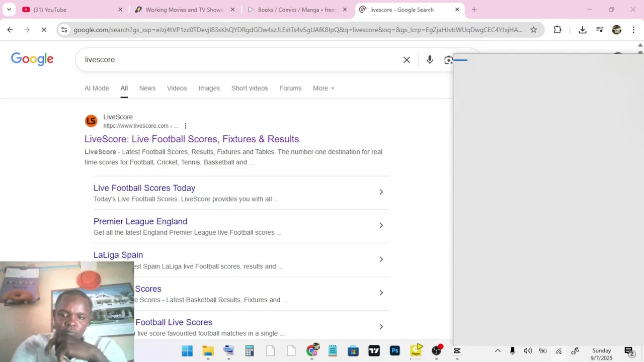644x362 pixels.
Task: Open Notepad from taskbar
Action: click(x=333, y=351)
